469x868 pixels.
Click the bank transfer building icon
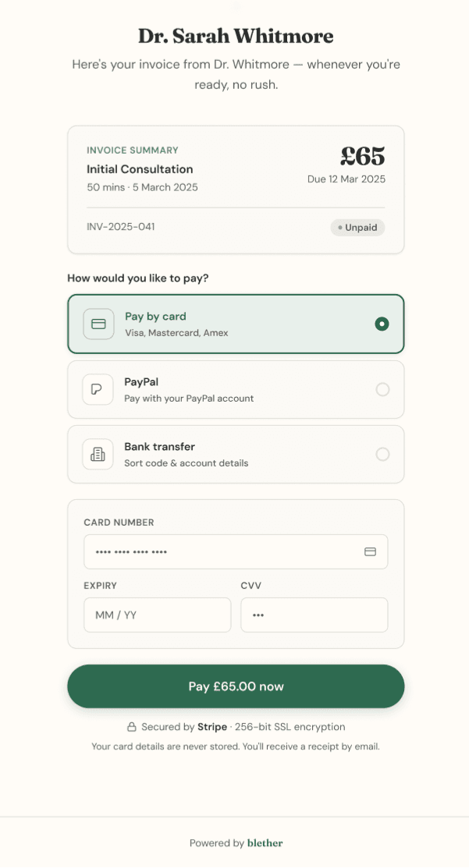pyautogui.click(x=98, y=454)
